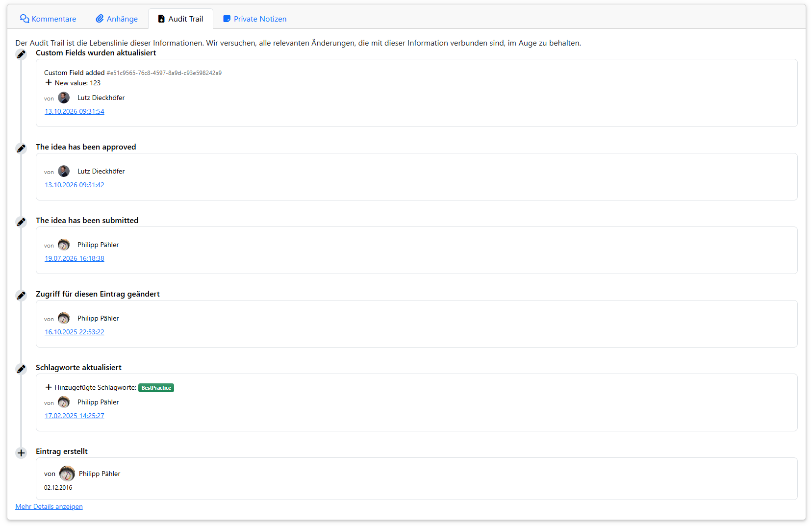Click the pencil icon beside 'Schlagworte aktualisiert'
The width and height of the screenshot is (812, 526).
21,369
